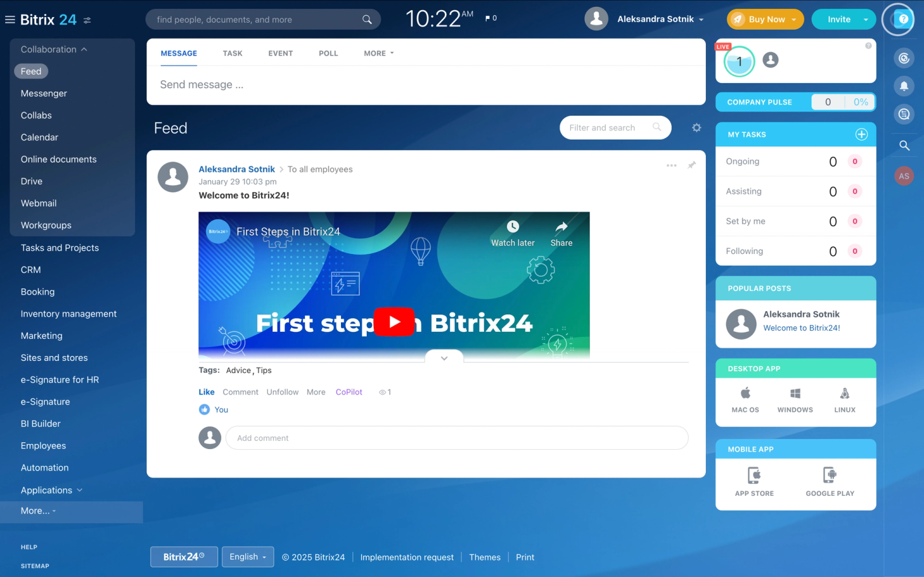Screen dimensions: 924x577
Task: Open notifications bell in right rail
Action: 904,86
